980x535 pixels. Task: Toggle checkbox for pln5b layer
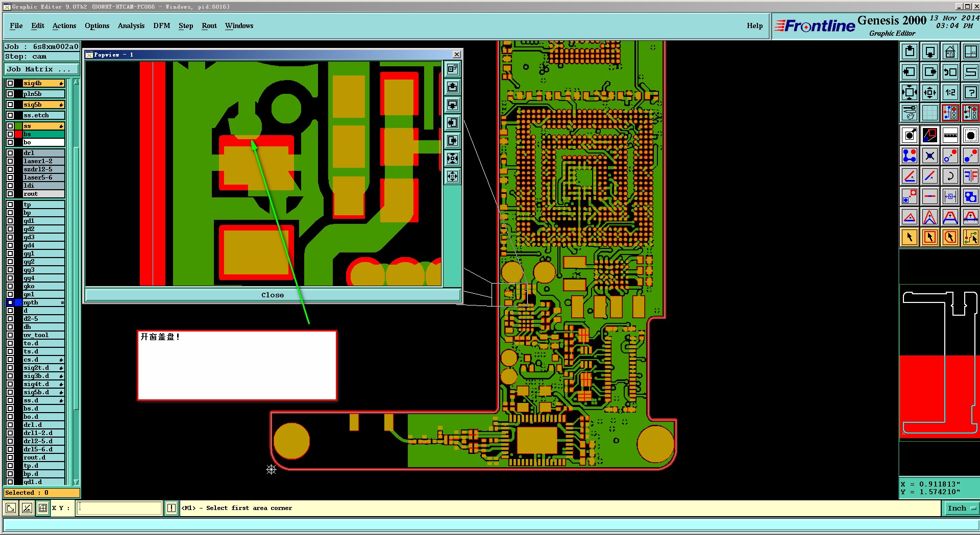[10, 94]
